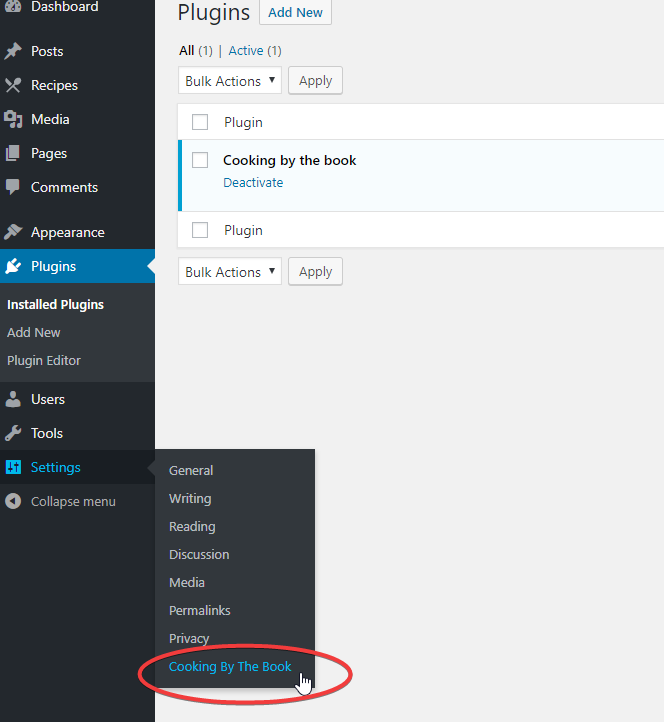The width and height of the screenshot is (664, 722).
Task: Navigate to Pages in the sidebar
Action: pos(49,153)
